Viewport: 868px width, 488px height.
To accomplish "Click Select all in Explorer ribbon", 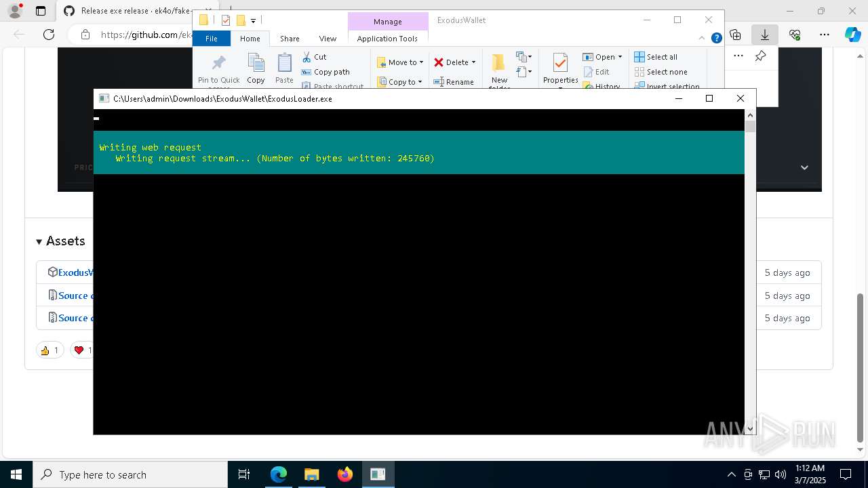I will coord(656,57).
